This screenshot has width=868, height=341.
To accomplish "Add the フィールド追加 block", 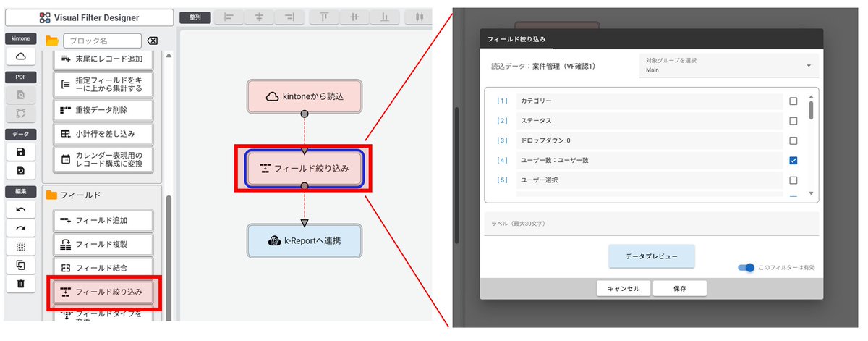I will pyautogui.click(x=103, y=220).
